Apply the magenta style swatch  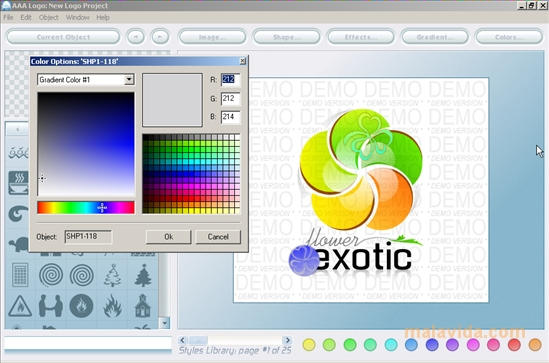pos(473,345)
